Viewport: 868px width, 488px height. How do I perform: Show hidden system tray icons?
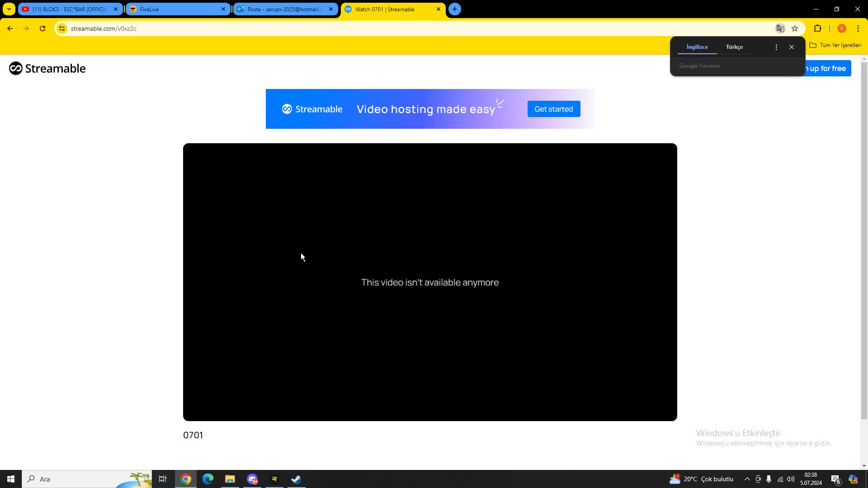click(747, 479)
